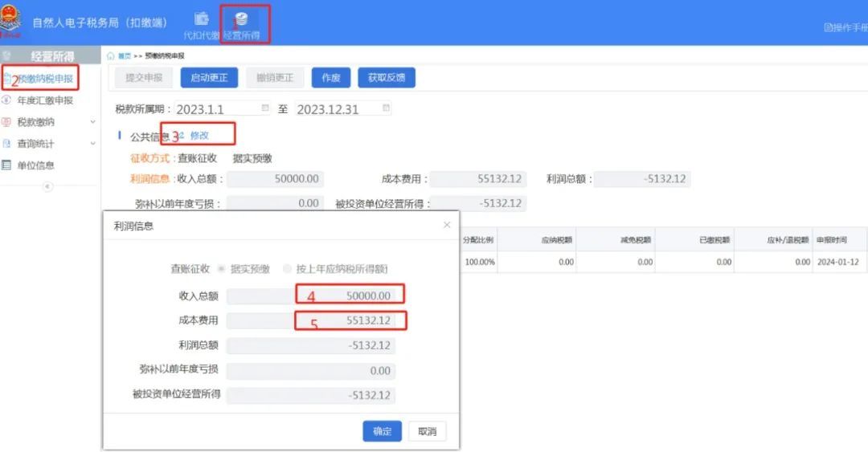Confirm dialog with 确定 button

click(382, 431)
